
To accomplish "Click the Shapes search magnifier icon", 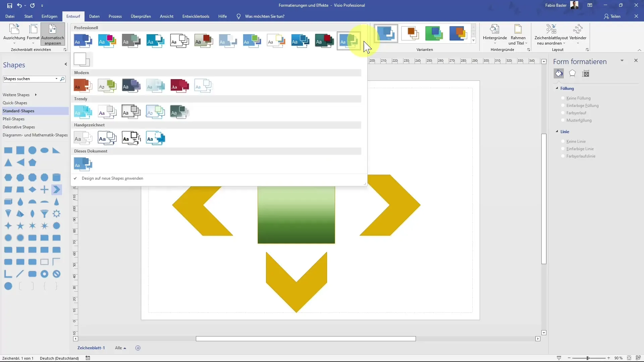I will [x=62, y=79].
